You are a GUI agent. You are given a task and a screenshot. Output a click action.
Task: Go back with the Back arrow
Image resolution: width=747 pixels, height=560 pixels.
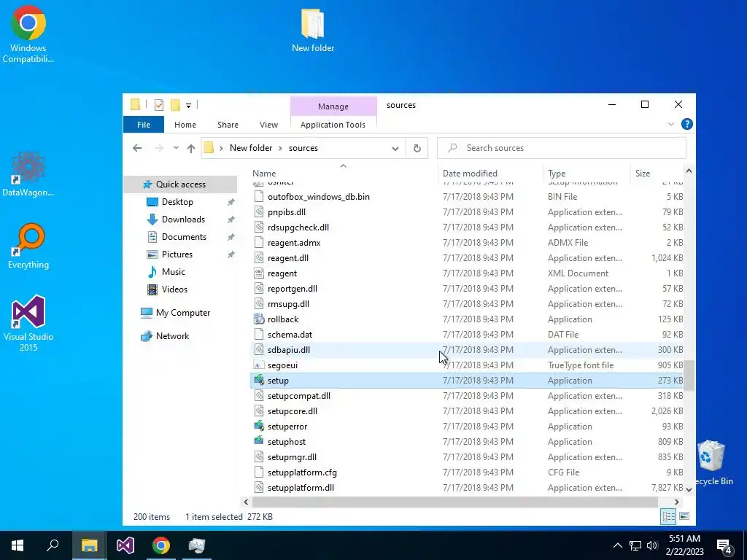point(137,148)
